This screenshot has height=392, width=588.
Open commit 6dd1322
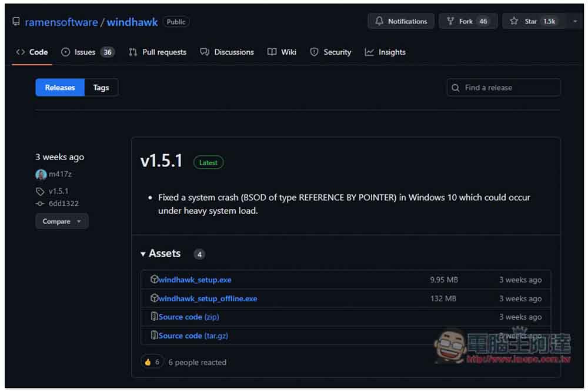click(64, 204)
